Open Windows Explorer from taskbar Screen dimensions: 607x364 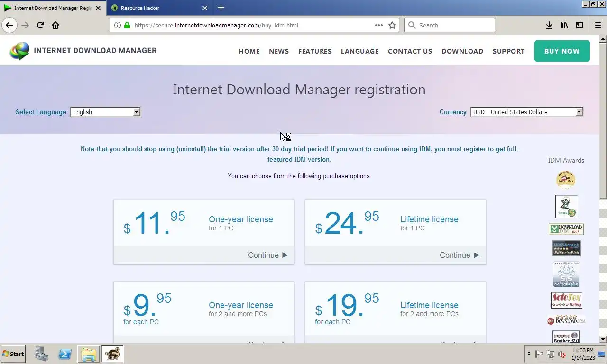coord(88,354)
